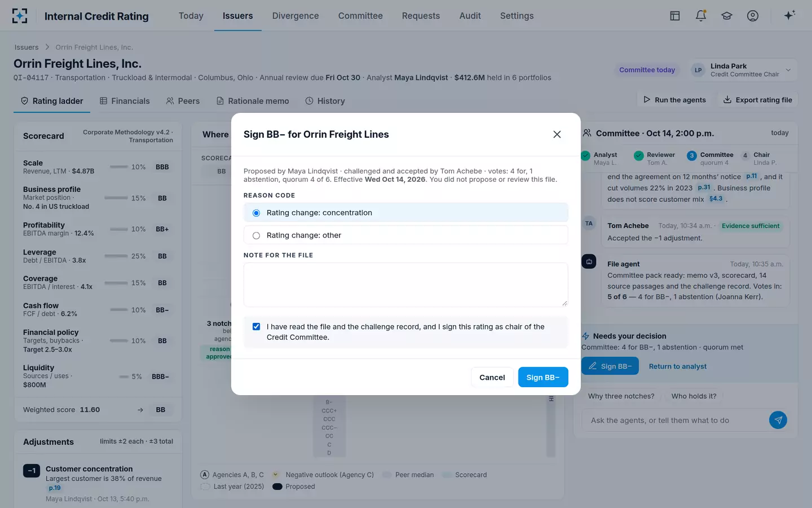Click the Proposed legend marker
Viewport: 812px width, 508px height.
(277, 487)
